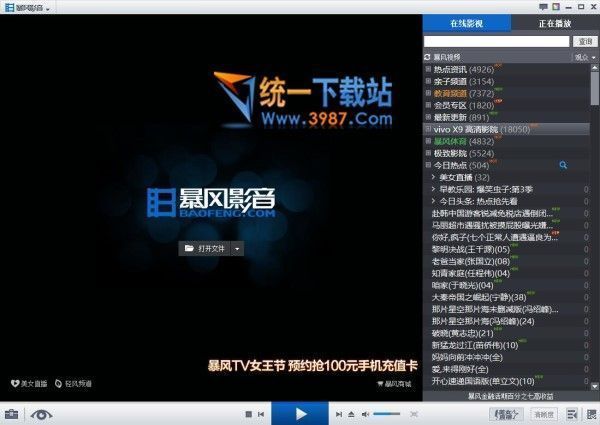Expand the 教育频道 (7372) category
The image size is (600, 425).
[429, 93]
